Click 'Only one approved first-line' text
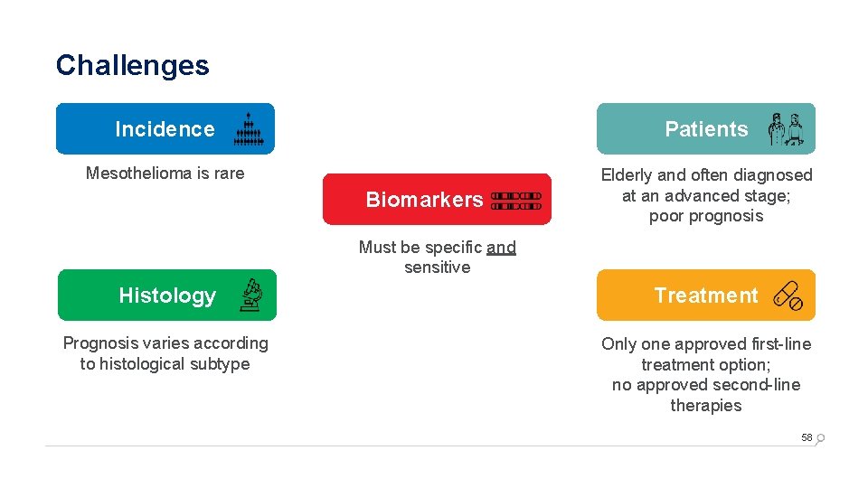868x488 pixels. (706, 344)
